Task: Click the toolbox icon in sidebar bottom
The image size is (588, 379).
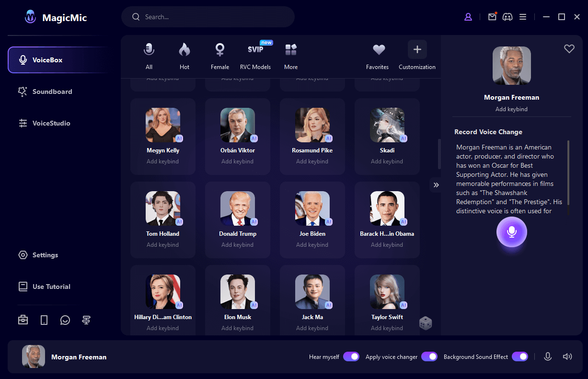Action: pyautogui.click(x=23, y=320)
